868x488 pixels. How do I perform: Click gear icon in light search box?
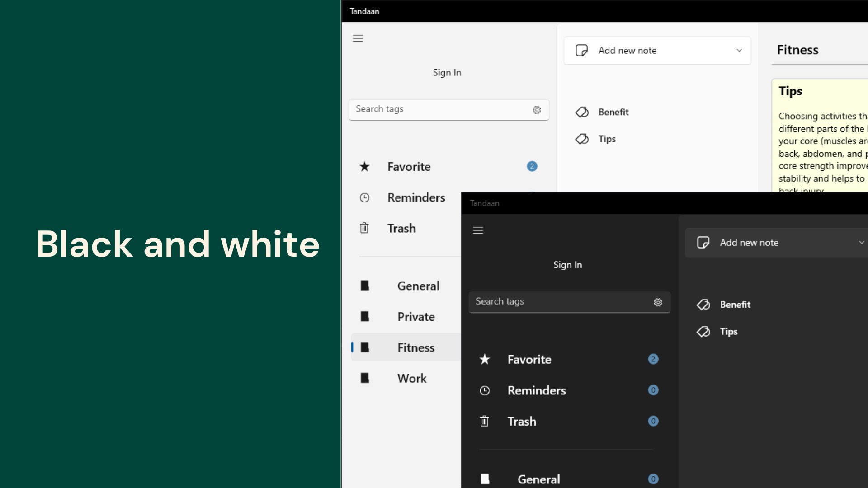[537, 110]
